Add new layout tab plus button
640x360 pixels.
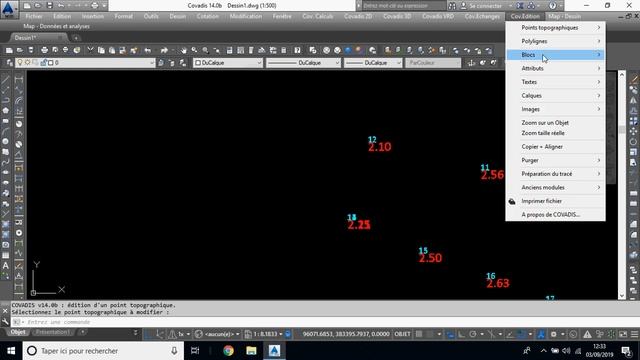tap(83, 332)
